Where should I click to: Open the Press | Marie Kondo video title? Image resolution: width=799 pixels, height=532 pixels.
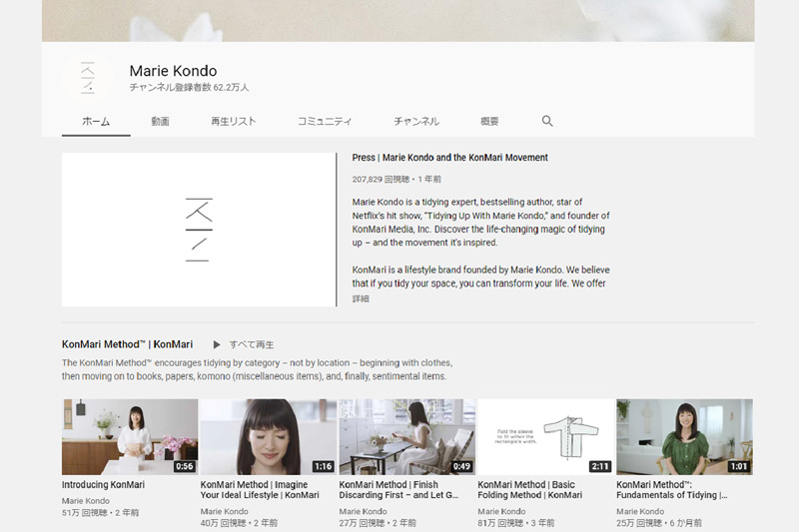point(450,158)
